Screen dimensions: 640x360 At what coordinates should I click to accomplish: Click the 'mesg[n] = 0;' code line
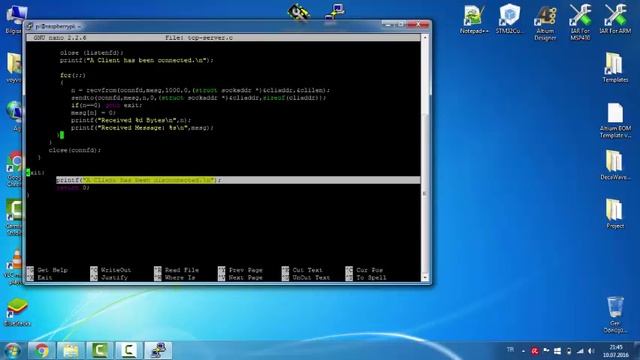point(93,113)
